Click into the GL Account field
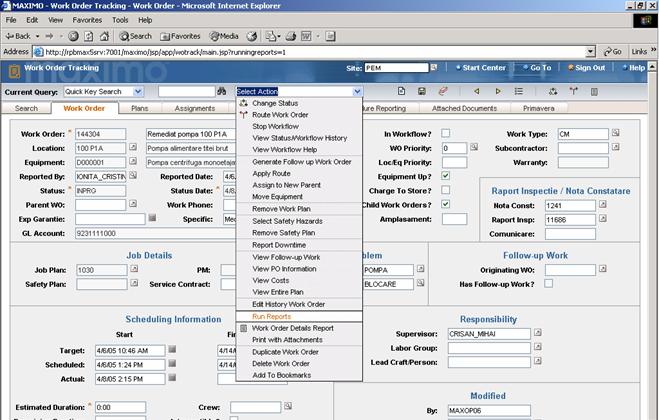This screenshot has height=420, width=659. click(x=155, y=233)
